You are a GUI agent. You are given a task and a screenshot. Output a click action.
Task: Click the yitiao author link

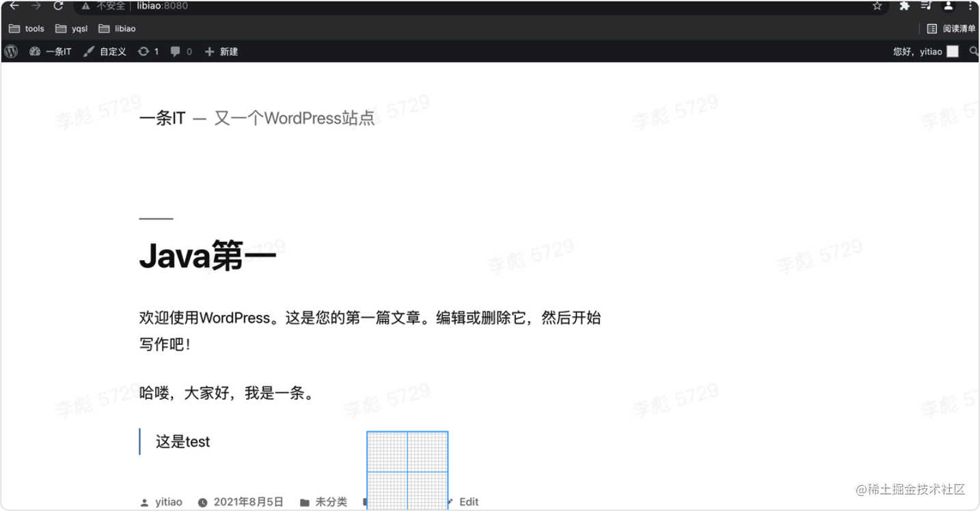point(169,502)
